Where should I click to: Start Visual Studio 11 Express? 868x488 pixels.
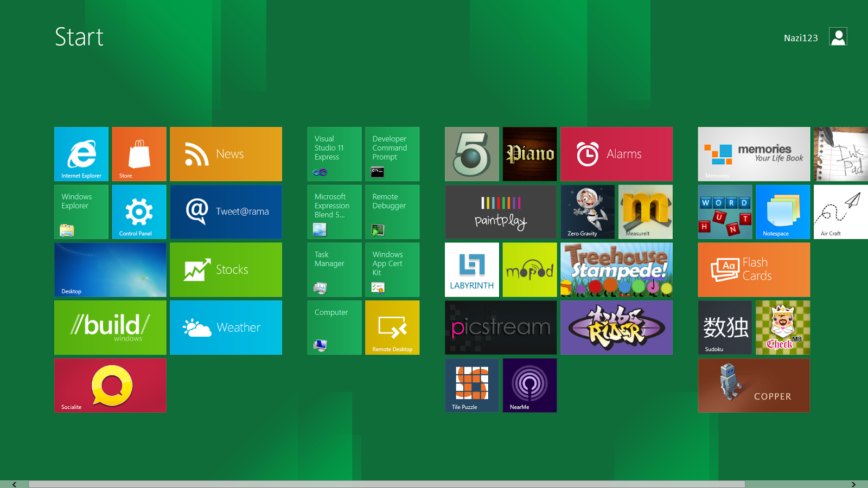pyautogui.click(x=334, y=153)
